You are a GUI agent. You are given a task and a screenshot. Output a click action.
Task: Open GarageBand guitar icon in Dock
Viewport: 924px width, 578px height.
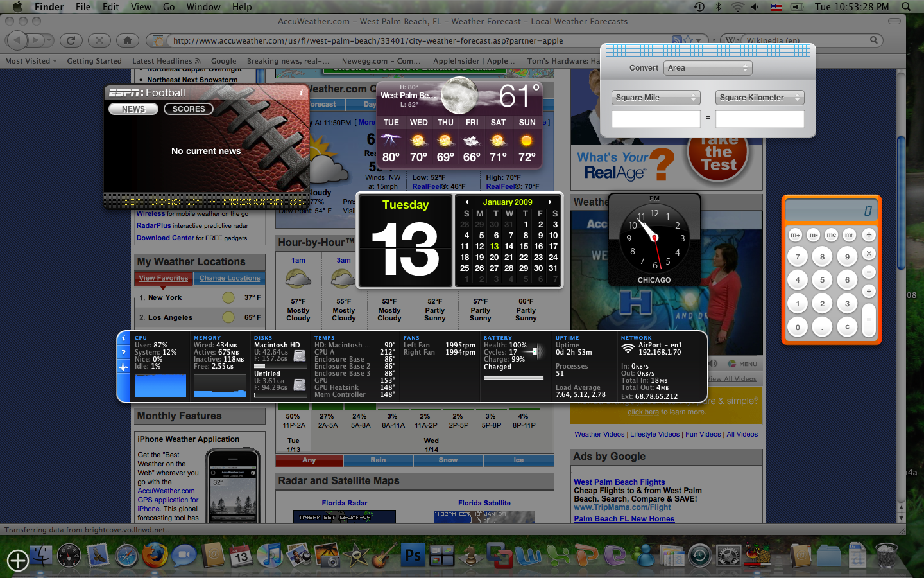(x=384, y=556)
